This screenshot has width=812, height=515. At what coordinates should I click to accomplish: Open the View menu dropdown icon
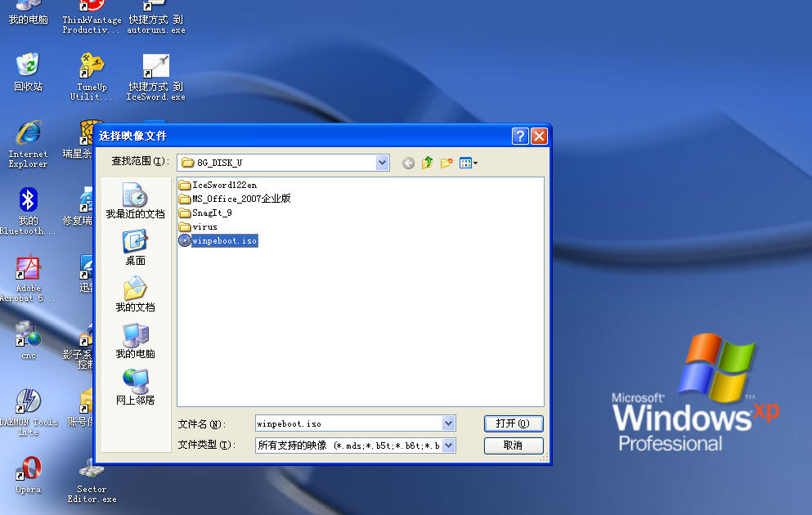coord(468,163)
